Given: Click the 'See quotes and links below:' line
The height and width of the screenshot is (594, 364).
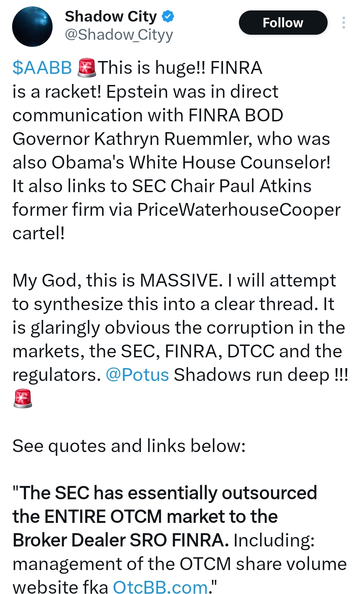Looking at the screenshot, I should pyautogui.click(x=129, y=446).
